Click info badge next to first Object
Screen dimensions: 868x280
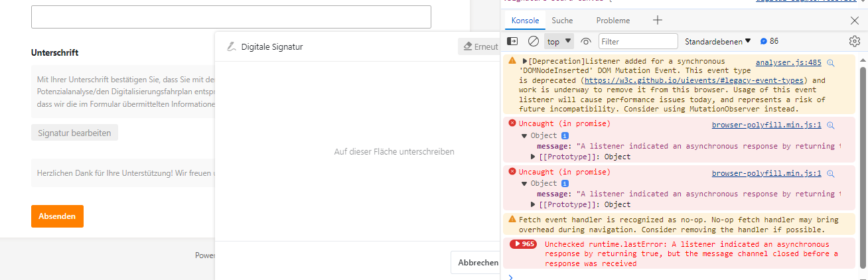click(x=565, y=135)
